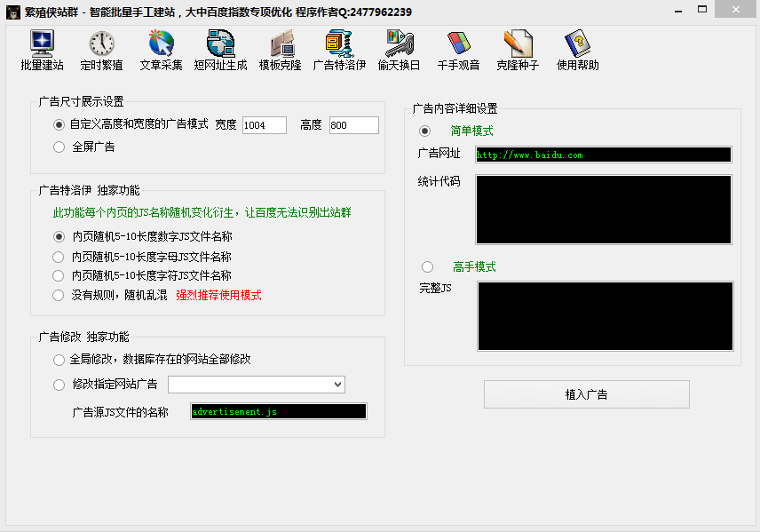This screenshot has height=532, width=760.
Task: Open the 定时繁殖 clock icon
Action: click(102, 44)
